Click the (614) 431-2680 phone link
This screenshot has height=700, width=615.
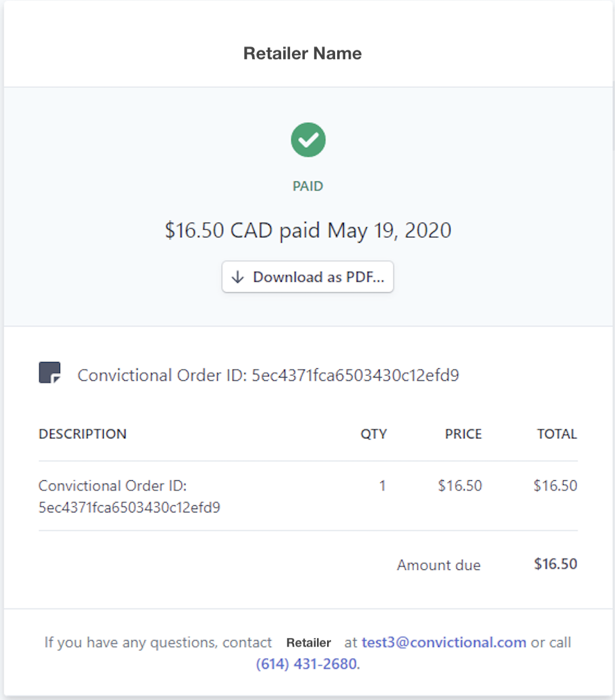307,664
